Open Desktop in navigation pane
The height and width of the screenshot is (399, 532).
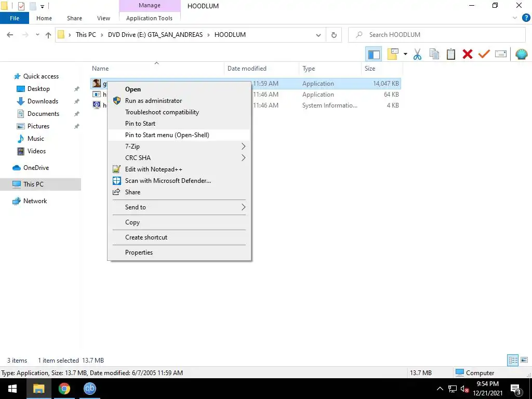[x=38, y=89]
